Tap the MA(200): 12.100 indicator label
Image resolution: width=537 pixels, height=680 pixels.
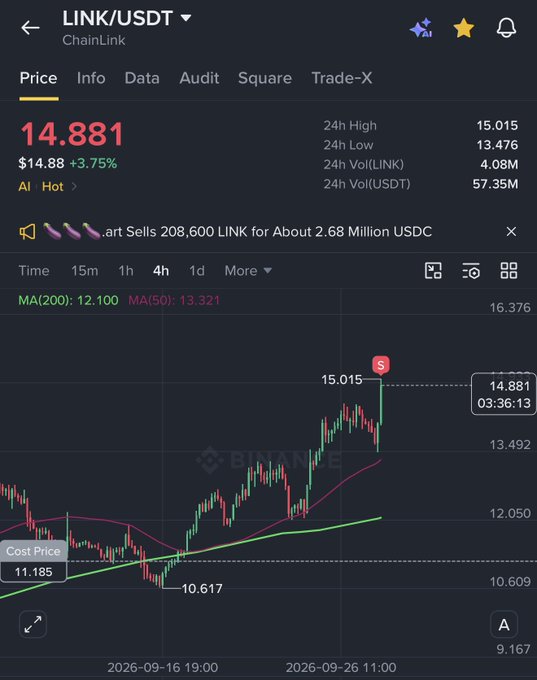pos(68,300)
